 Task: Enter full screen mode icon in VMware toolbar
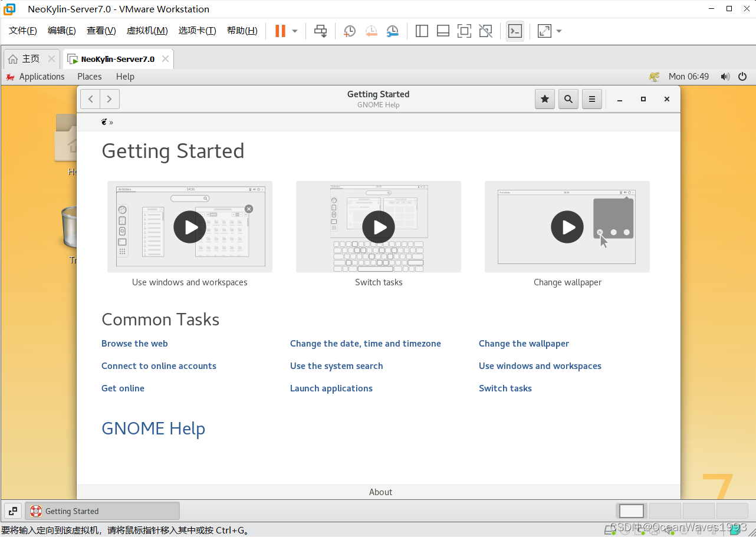(x=464, y=31)
